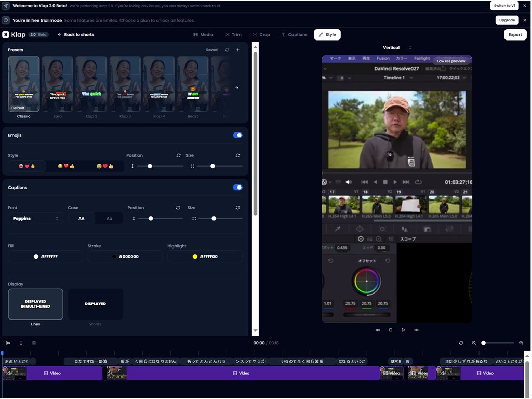Select the Style tab
532x399 pixels.
pyautogui.click(x=327, y=35)
